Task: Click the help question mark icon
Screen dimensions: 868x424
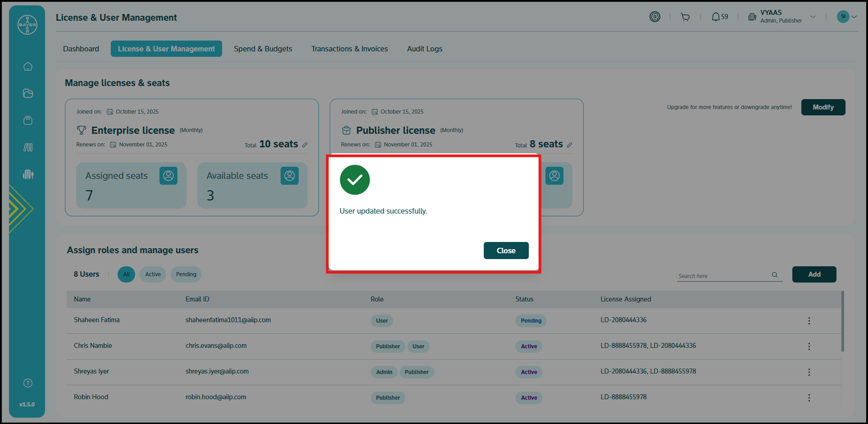Action: pyautogui.click(x=28, y=383)
